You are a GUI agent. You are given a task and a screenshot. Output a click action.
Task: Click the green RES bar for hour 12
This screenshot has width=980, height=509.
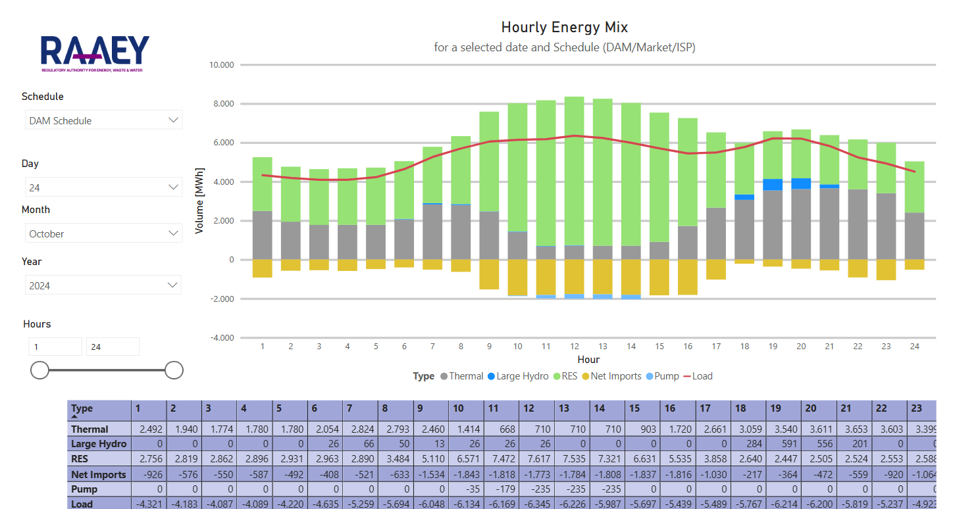pyautogui.click(x=574, y=171)
